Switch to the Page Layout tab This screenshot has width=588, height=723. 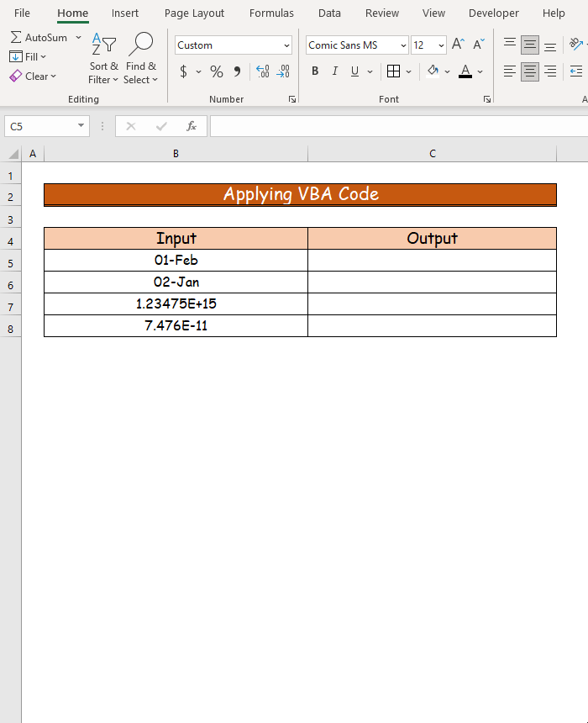(x=195, y=13)
